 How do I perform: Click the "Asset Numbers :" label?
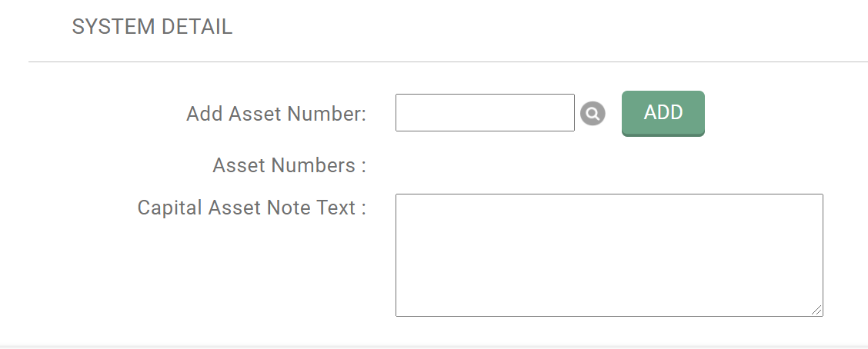tap(289, 165)
